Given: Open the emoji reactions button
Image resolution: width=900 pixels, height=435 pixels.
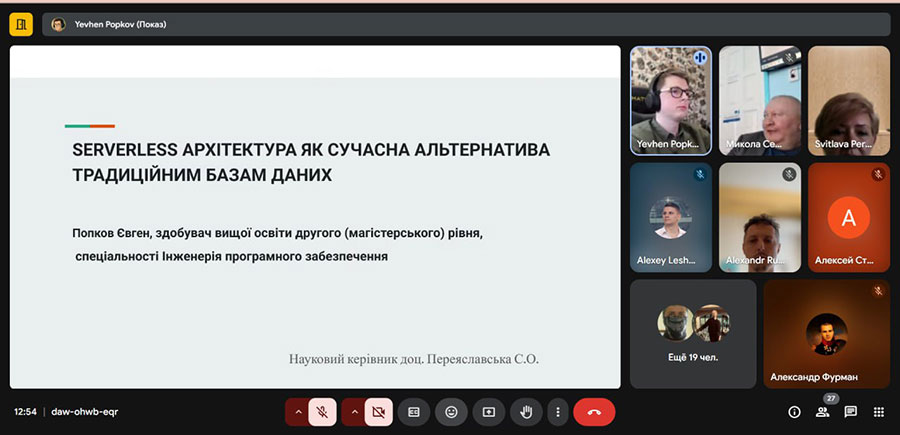Looking at the screenshot, I should (x=451, y=412).
